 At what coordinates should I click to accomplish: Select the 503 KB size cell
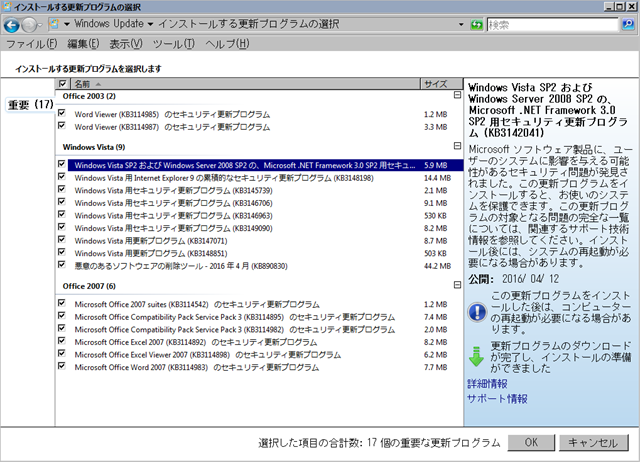(x=435, y=253)
